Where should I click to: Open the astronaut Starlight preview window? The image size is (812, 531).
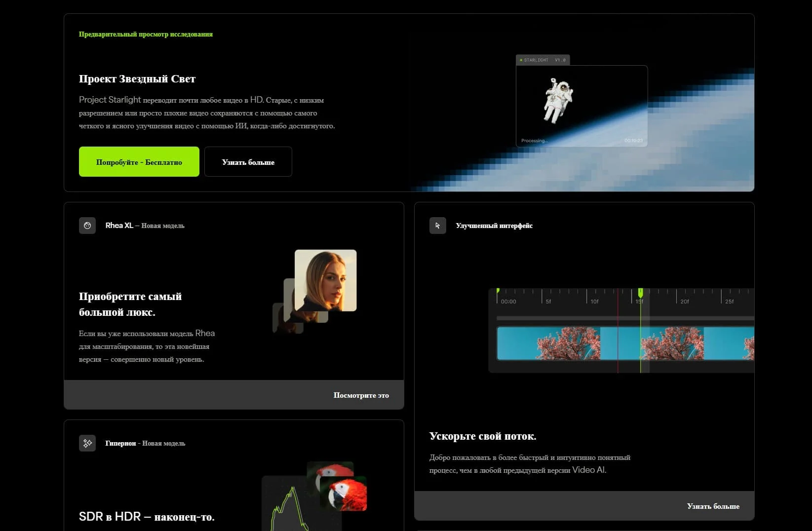tap(581, 106)
